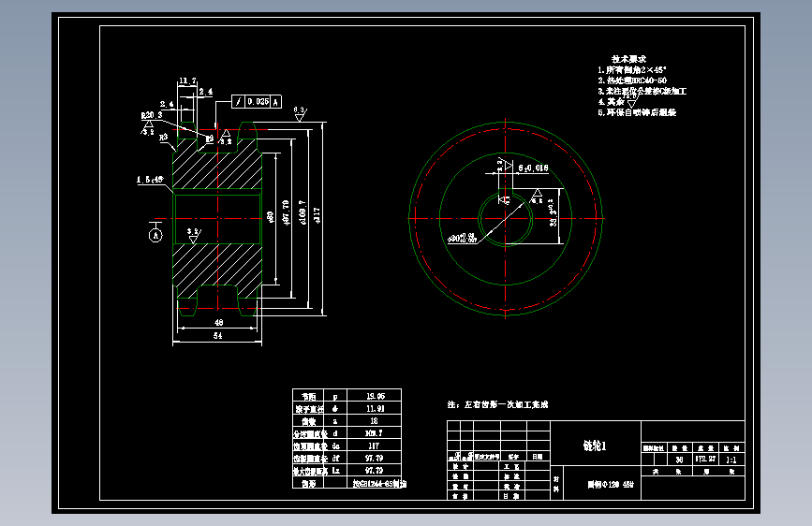Select the vertical ø109.7 diameter dimension

(x=303, y=212)
